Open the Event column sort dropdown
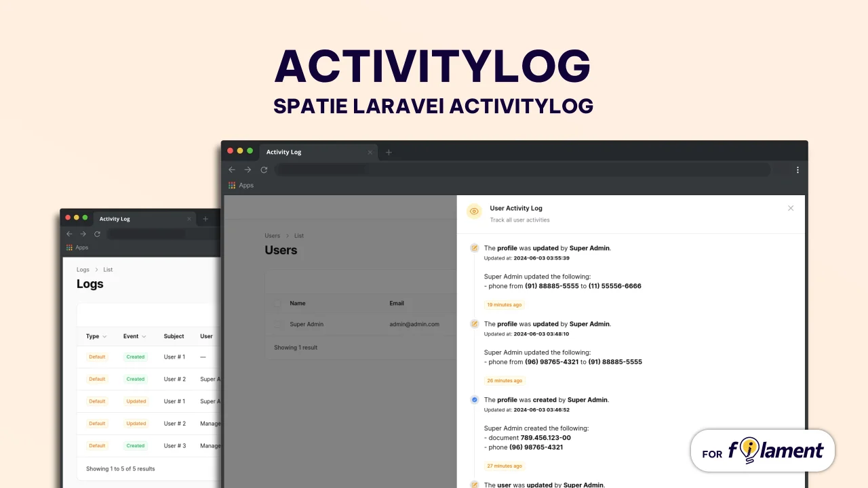The height and width of the screenshot is (488, 868). pos(144,336)
